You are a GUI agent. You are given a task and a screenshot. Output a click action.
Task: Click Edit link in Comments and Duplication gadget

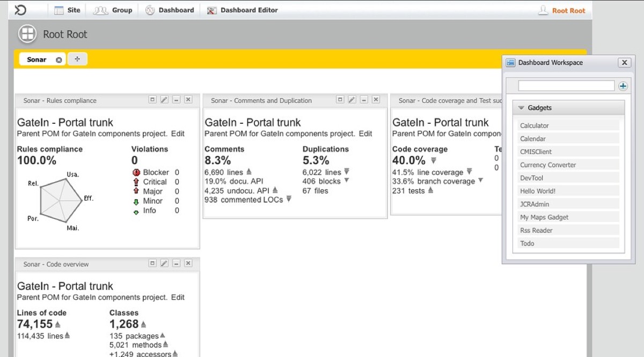pos(365,133)
